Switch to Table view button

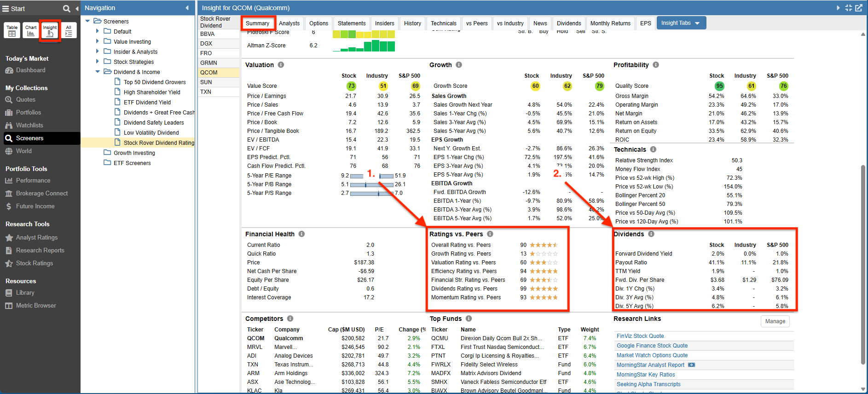click(x=12, y=30)
